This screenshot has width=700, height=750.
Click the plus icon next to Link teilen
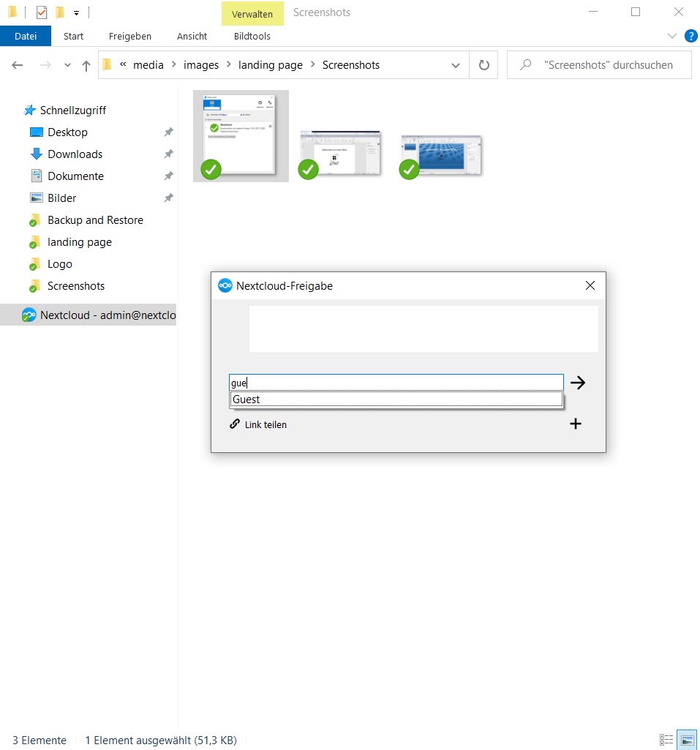[x=576, y=424]
